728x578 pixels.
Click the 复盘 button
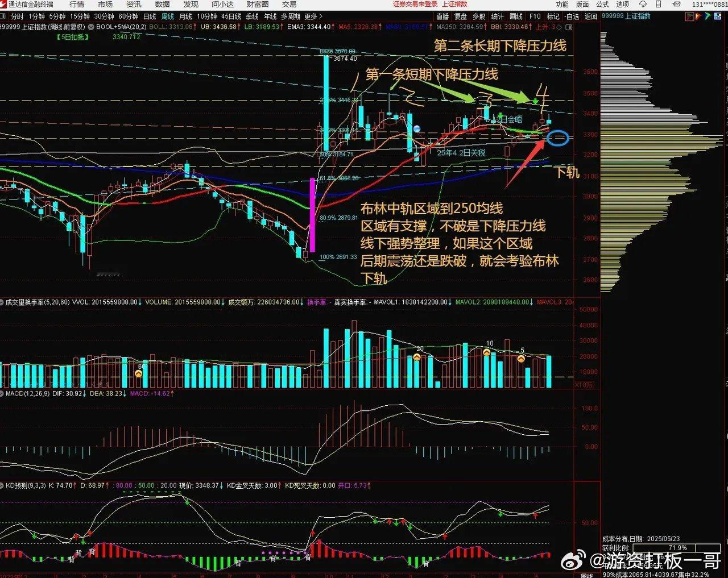click(461, 16)
